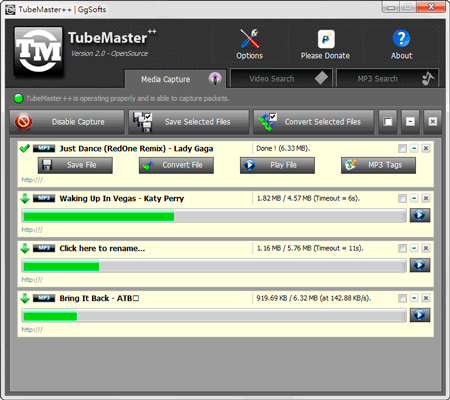Tick checkbox for Just Dance item
This screenshot has height=400, width=450.
point(402,148)
